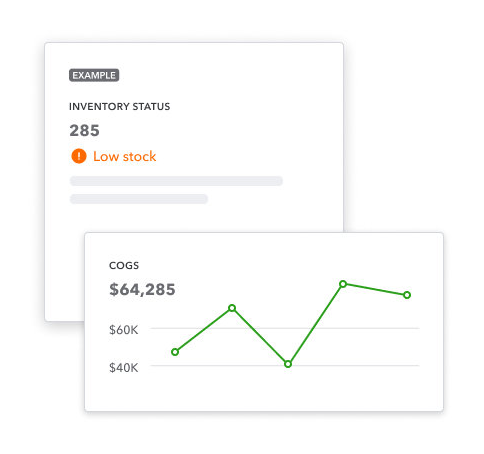Image resolution: width=484 pixels, height=454 pixels.
Task: Click the $64,285 COGS total
Action: click(142, 289)
